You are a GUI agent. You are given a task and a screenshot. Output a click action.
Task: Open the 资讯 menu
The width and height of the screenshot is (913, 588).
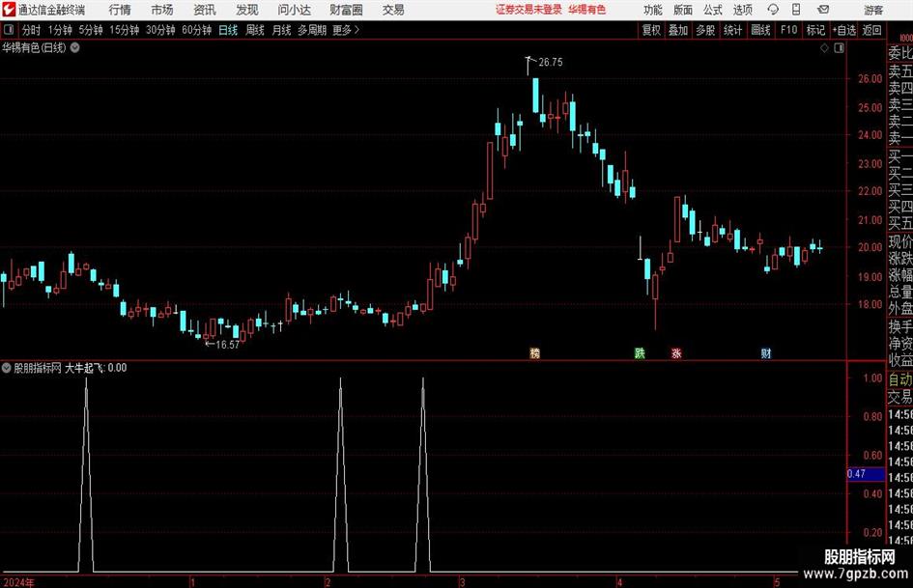[205, 10]
